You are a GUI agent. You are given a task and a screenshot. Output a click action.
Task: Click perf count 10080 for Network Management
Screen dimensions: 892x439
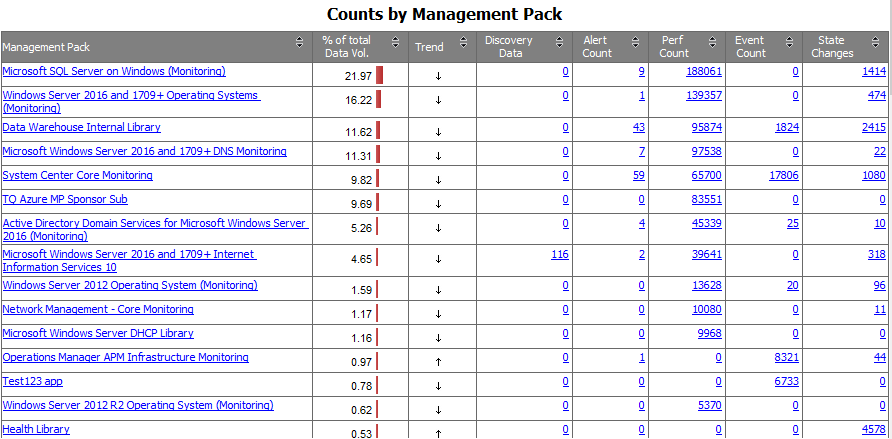coord(707,309)
